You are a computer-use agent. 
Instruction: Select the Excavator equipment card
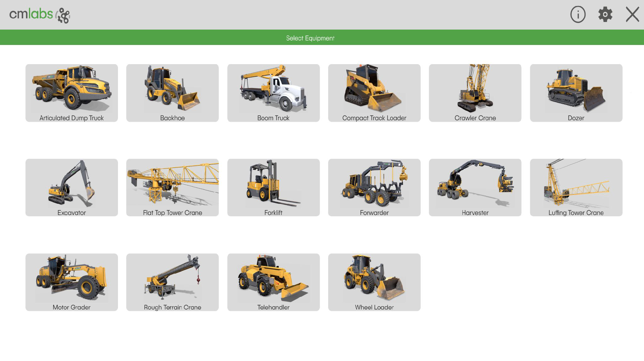tap(72, 187)
